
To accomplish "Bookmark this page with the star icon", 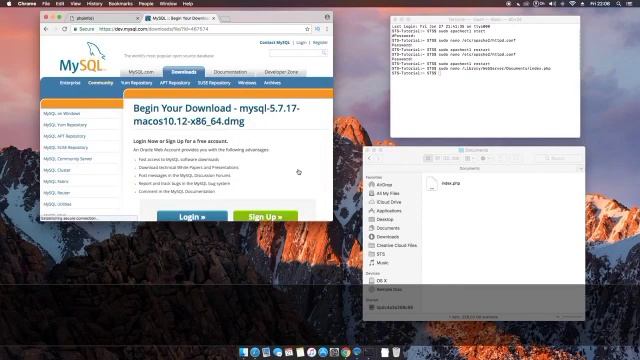I will (x=307, y=29).
